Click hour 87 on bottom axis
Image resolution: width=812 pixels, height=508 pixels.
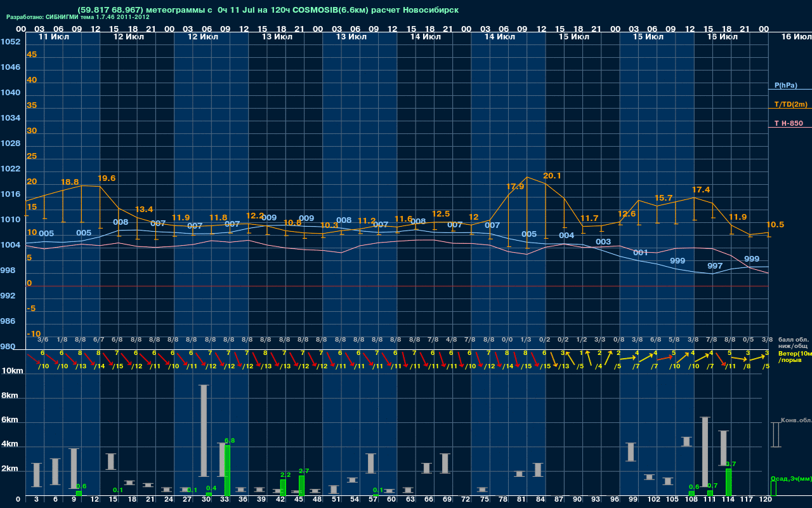559,500
